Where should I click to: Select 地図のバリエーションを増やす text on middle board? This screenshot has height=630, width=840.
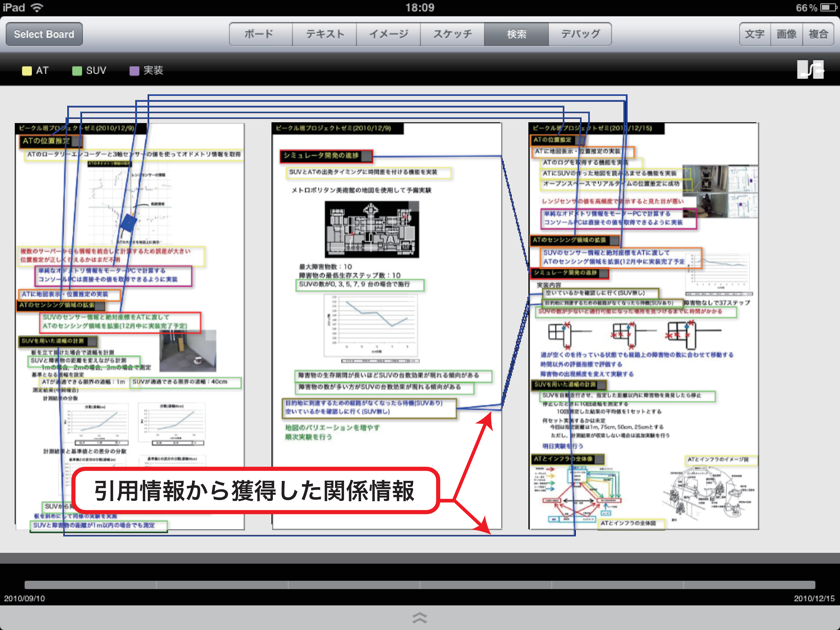click(332, 428)
